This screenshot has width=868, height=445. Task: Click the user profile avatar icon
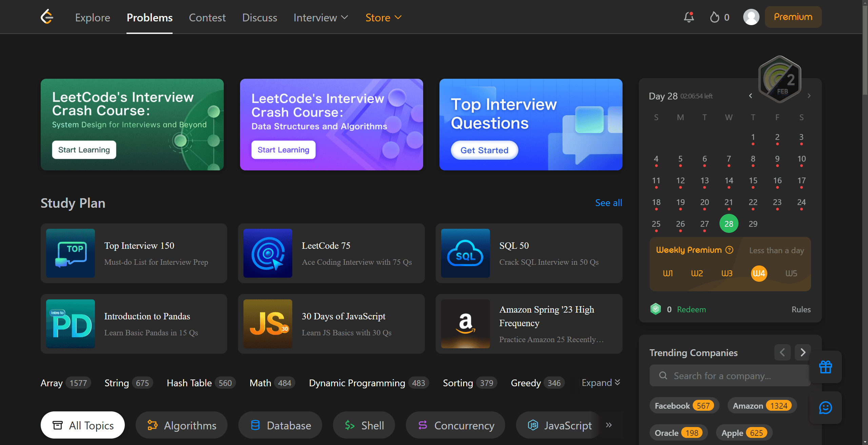pos(751,17)
